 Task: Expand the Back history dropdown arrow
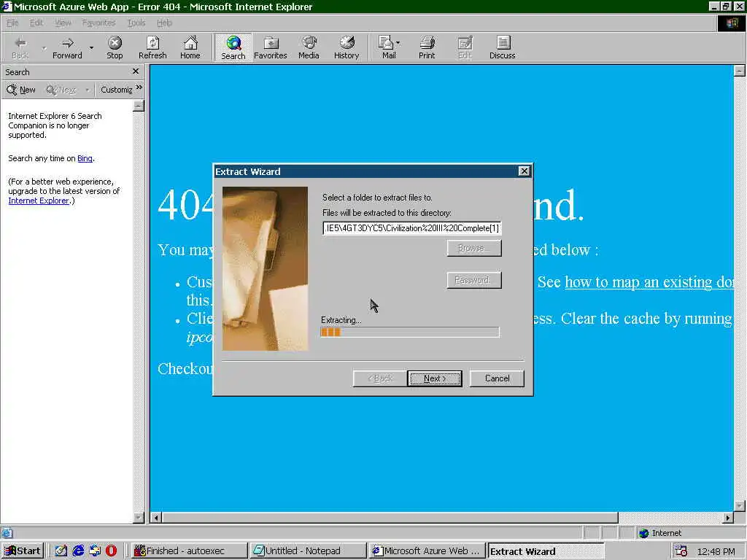coord(44,47)
